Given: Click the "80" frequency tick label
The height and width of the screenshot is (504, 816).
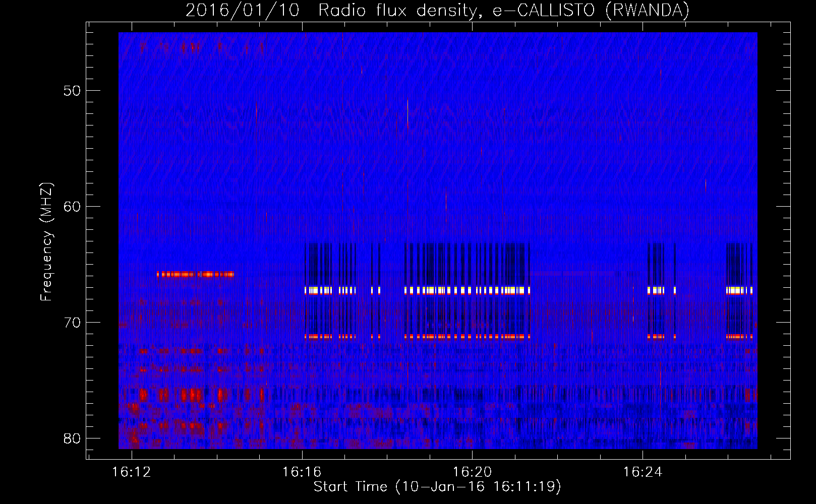Looking at the screenshot, I should pyautogui.click(x=72, y=438).
